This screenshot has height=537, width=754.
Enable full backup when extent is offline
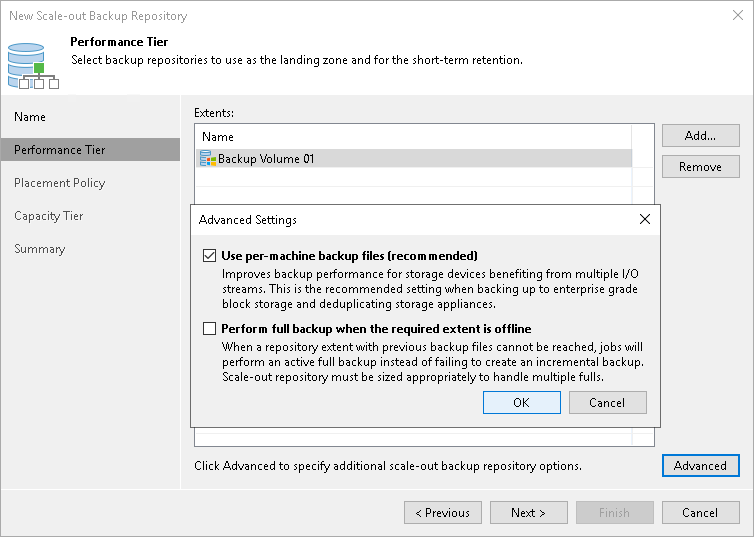coord(209,328)
